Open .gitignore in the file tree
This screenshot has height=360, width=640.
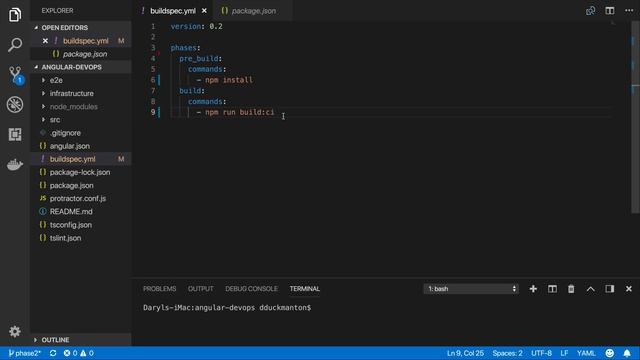[81, 133]
